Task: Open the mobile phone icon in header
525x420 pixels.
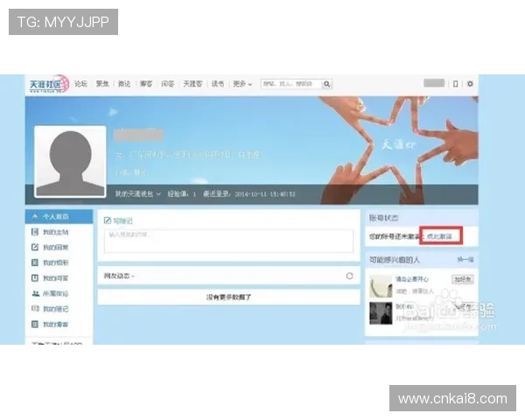Action: pyautogui.click(x=455, y=84)
